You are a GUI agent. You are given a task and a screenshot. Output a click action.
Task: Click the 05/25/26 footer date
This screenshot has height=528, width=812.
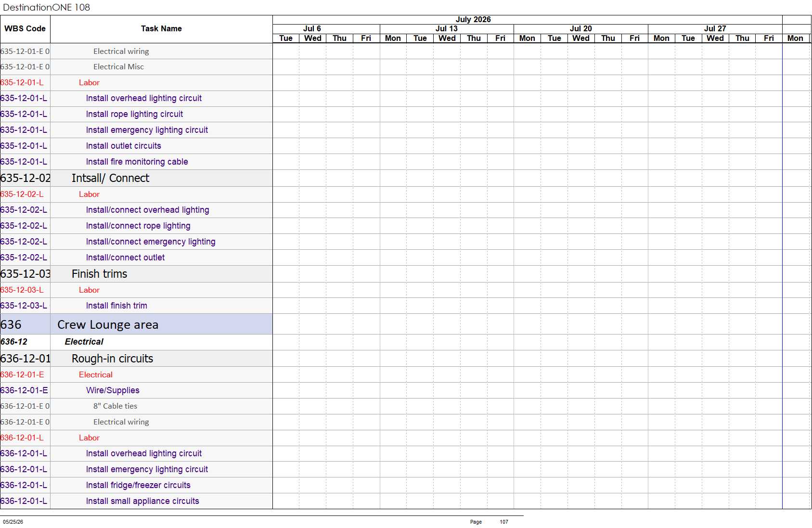coord(13,522)
